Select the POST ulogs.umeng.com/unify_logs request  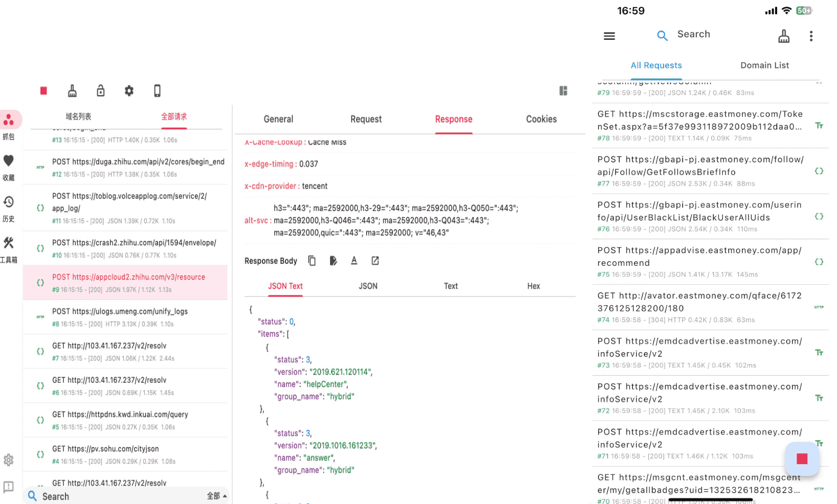pyautogui.click(x=125, y=317)
